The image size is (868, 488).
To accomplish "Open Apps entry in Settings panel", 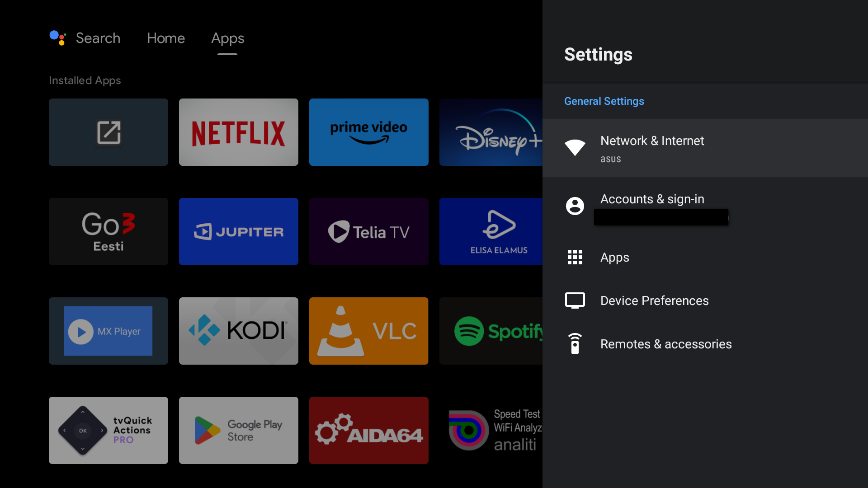I will point(705,257).
